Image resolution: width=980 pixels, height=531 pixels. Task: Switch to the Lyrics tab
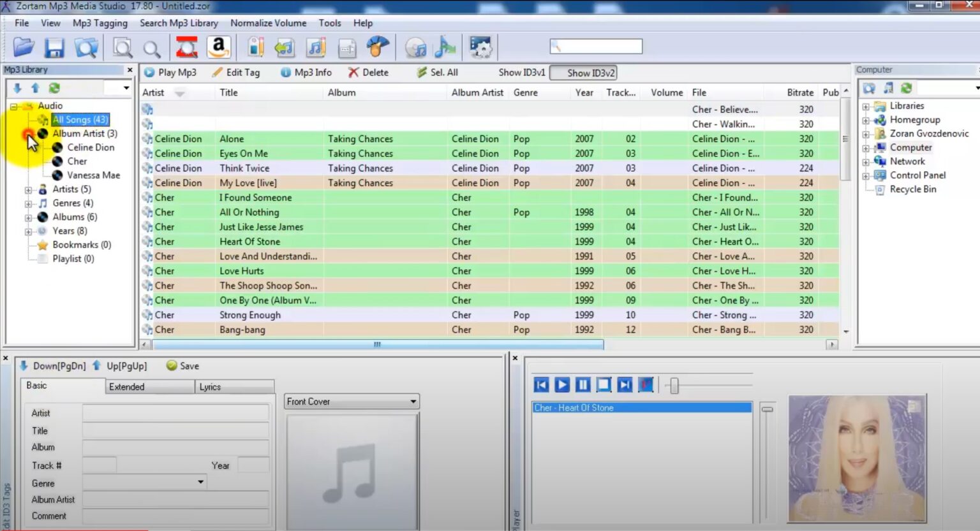tap(234, 387)
